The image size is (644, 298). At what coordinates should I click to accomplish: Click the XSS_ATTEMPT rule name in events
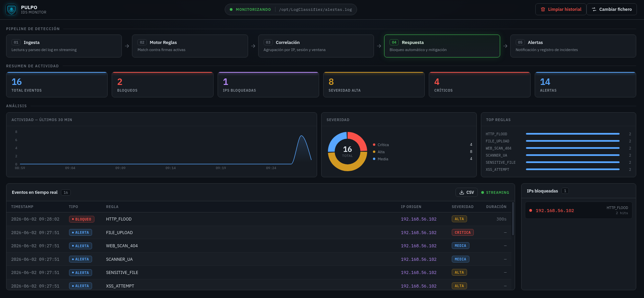click(x=120, y=286)
